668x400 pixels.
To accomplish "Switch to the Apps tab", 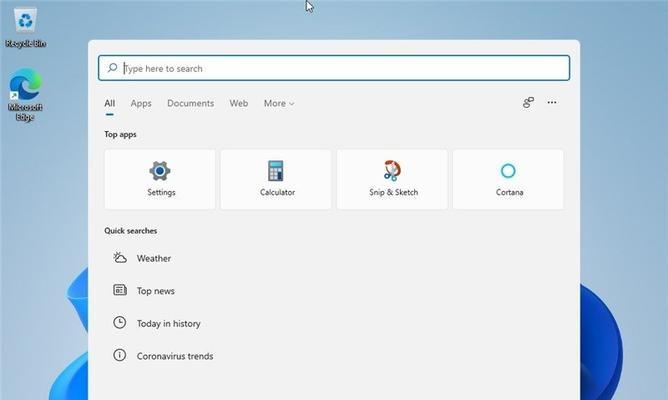I will [141, 103].
